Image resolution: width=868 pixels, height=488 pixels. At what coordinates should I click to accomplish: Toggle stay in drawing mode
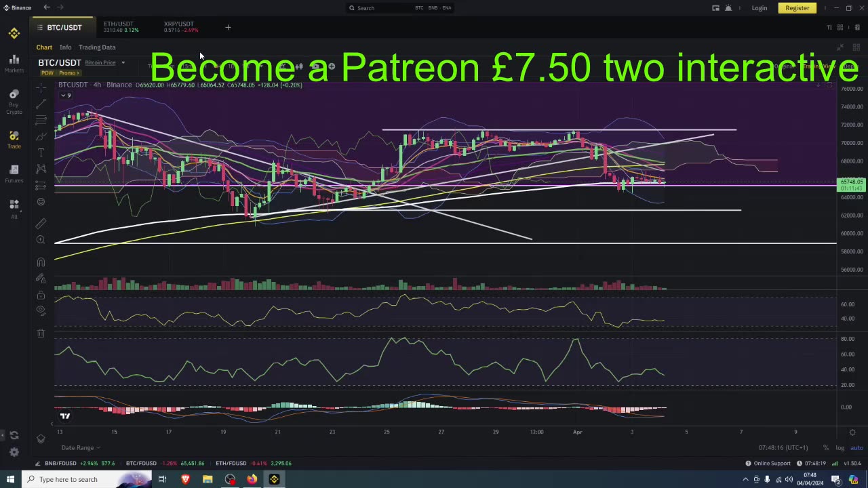[41, 279]
